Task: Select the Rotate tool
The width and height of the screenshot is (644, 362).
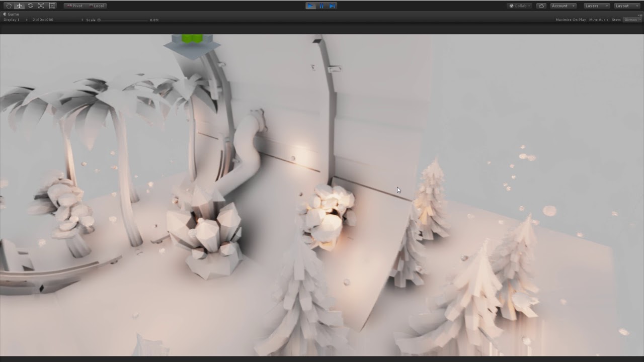Action: [30, 6]
